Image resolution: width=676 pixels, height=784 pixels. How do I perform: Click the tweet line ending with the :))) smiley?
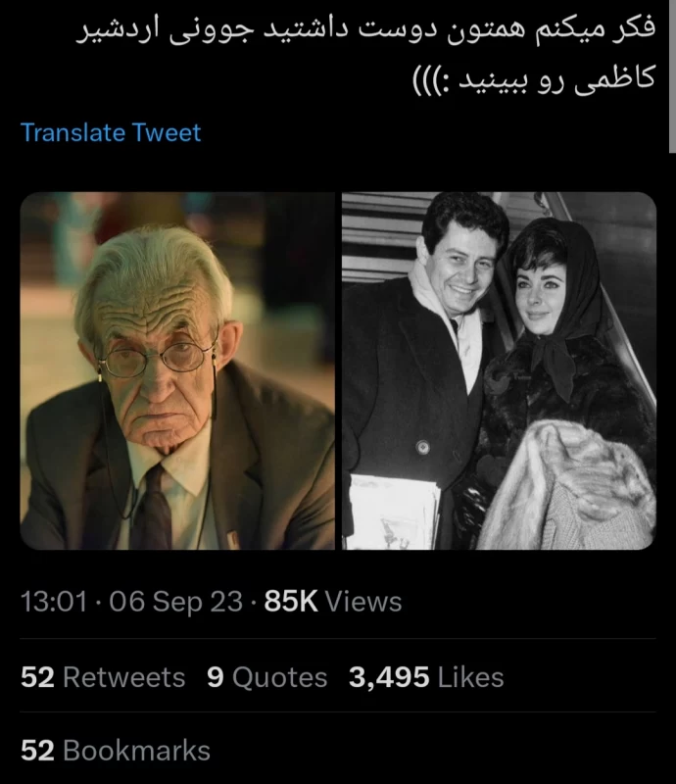pyautogui.click(x=534, y=80)
